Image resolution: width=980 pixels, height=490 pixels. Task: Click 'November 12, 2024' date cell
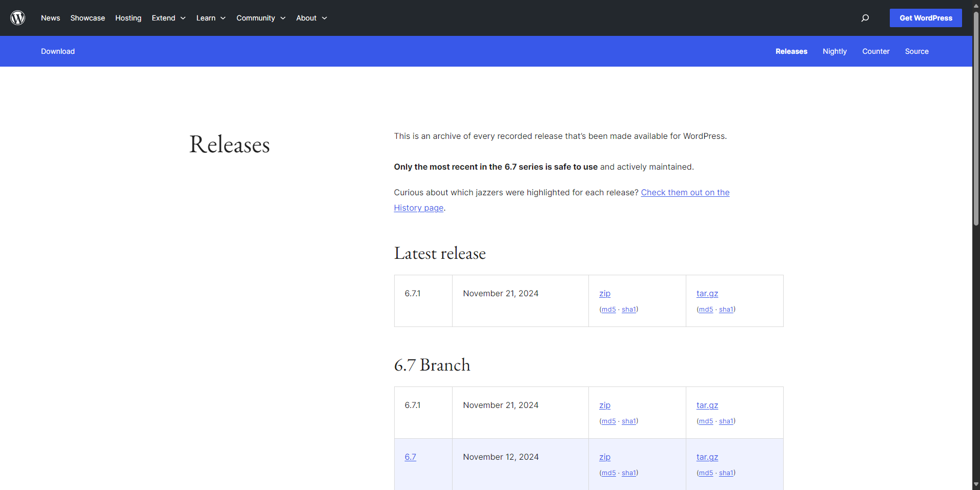coord(520,464)
